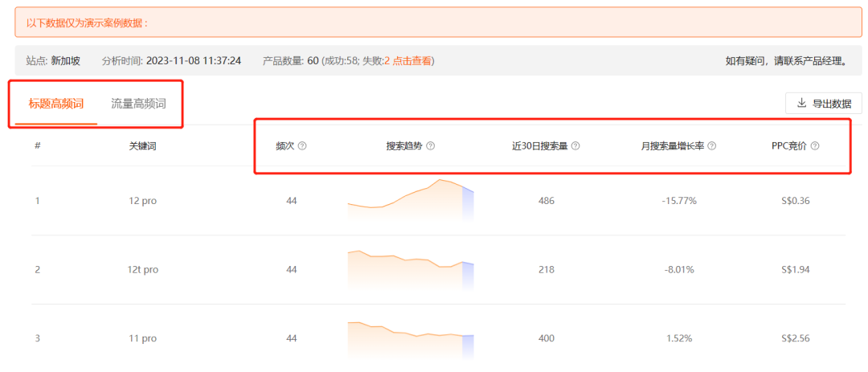This screenshot has height=372, width=868.
Task: Select the search volume value 486
Action: pyautogui.click(x=546, y=201)
